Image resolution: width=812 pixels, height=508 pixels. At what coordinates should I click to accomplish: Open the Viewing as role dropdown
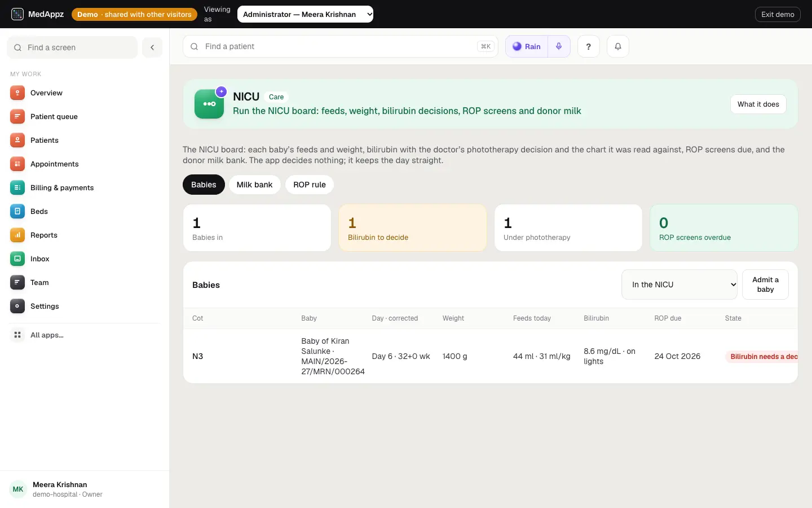(x=305, y=14)
